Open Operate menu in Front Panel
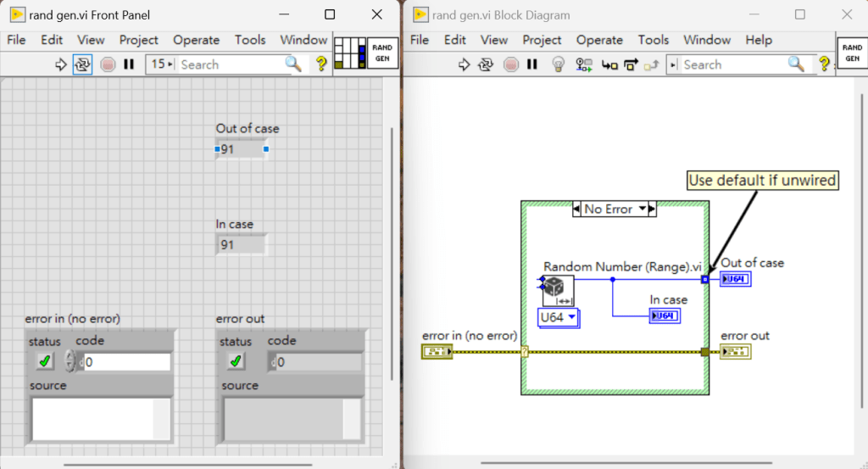The height and width of the screenshot is (469, 868). click(x=196, y=40)
